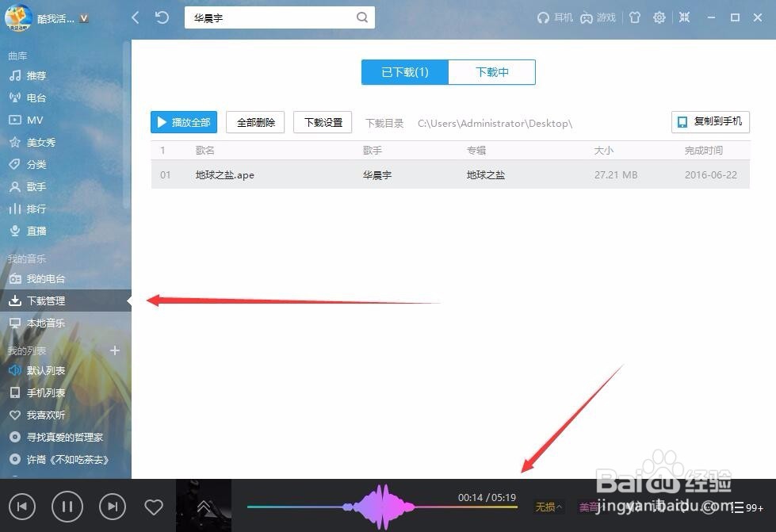Open settings via the gear icon
The width and height of the screenshot is (776, 532).
(x=659, y=17)
